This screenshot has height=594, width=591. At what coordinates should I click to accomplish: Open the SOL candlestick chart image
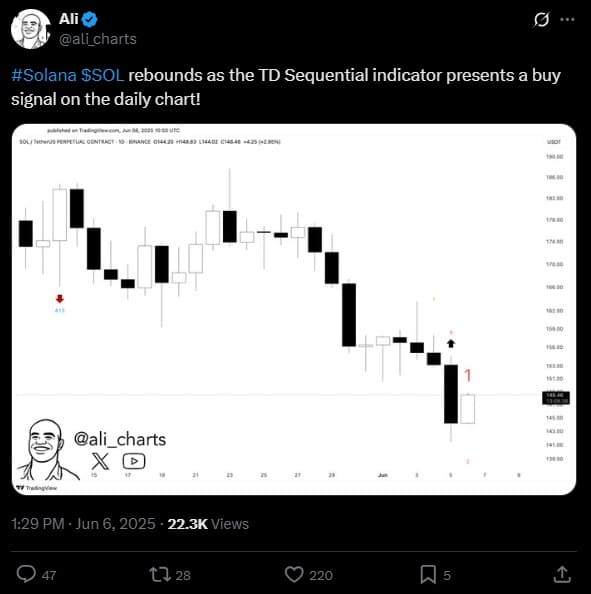294,309
